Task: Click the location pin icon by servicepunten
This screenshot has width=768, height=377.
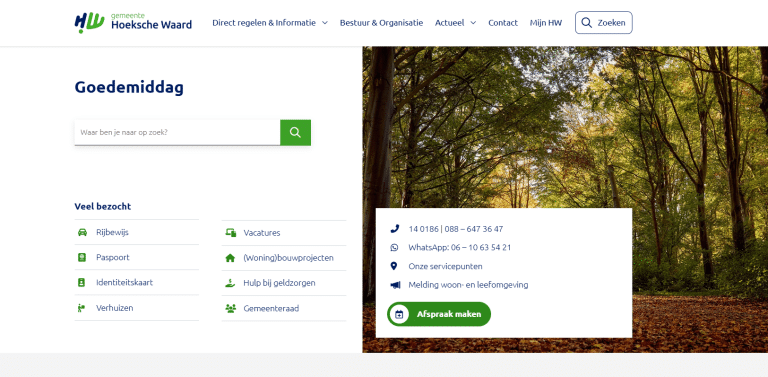Action: 393,266
